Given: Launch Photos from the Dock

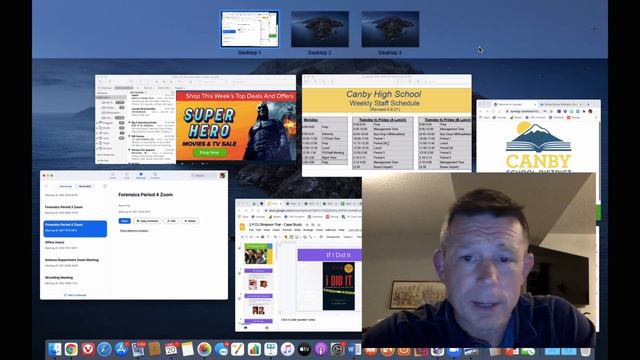Looking at the screenshot, I should click(204, 349).
